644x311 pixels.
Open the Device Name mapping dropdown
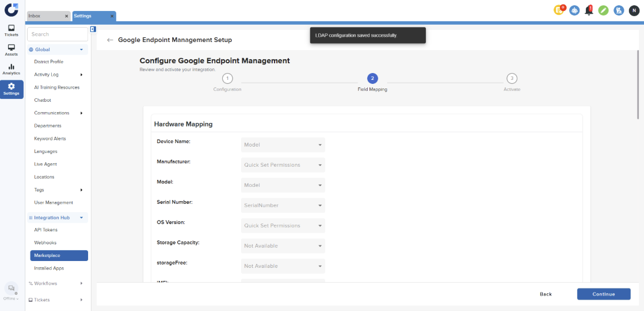tap(283, 145)
